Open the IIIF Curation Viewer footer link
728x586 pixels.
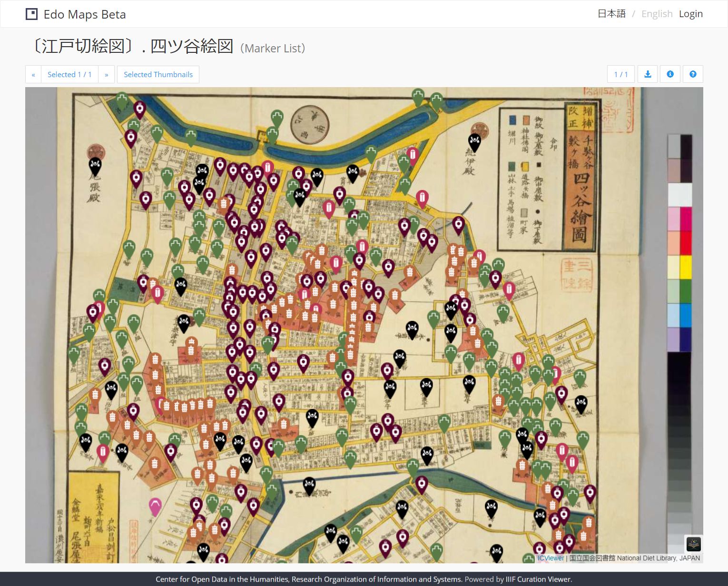538,579
